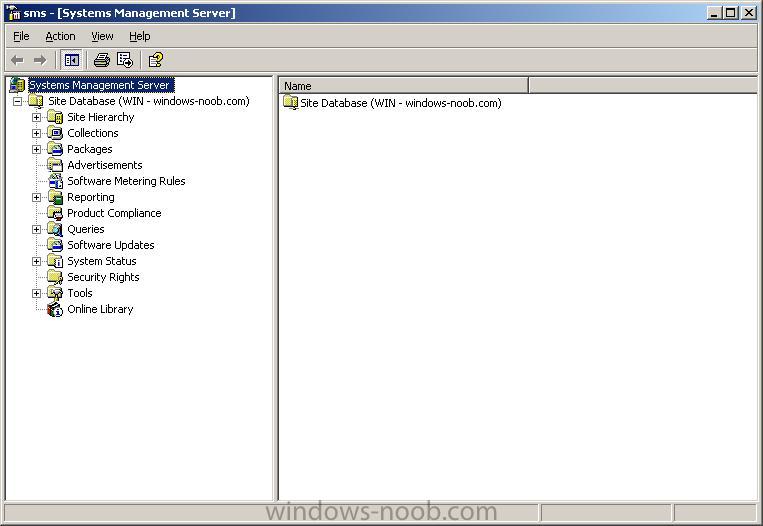Close the sms window
This screenshot has height=526, width=763.
(x=748, y=13)
